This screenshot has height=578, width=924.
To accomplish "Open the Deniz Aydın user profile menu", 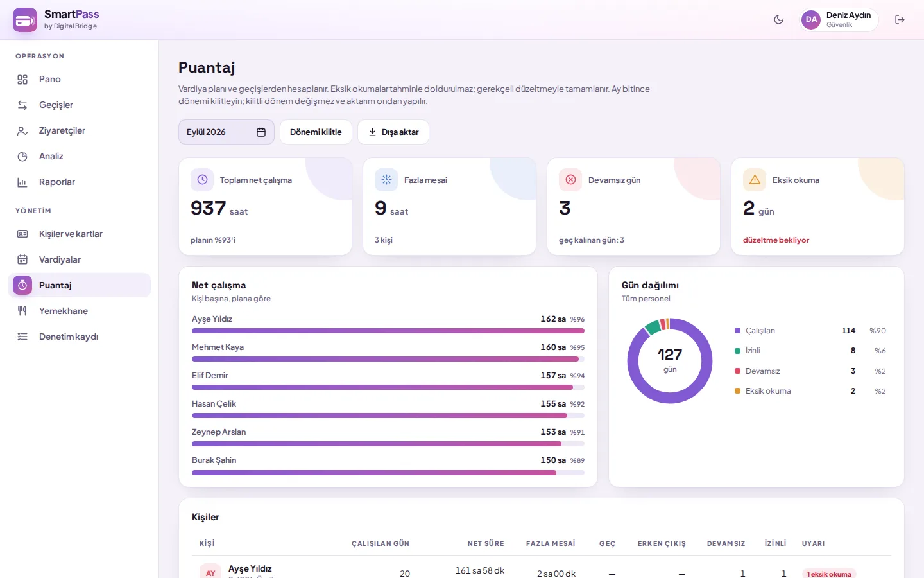I will (x=839, y=20).
